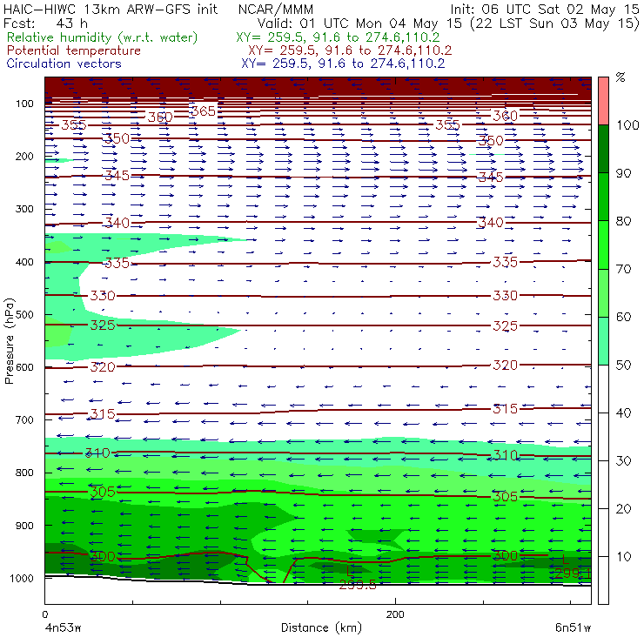
Task: Select the pressure axis tick '700'
Action: tap(24, 420)
